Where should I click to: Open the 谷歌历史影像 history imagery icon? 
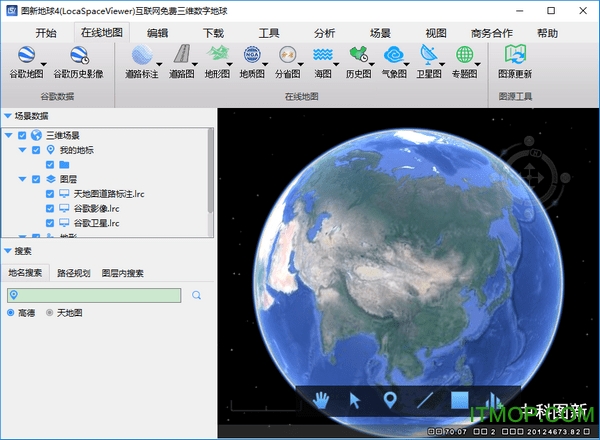click(x=79, y=55)
